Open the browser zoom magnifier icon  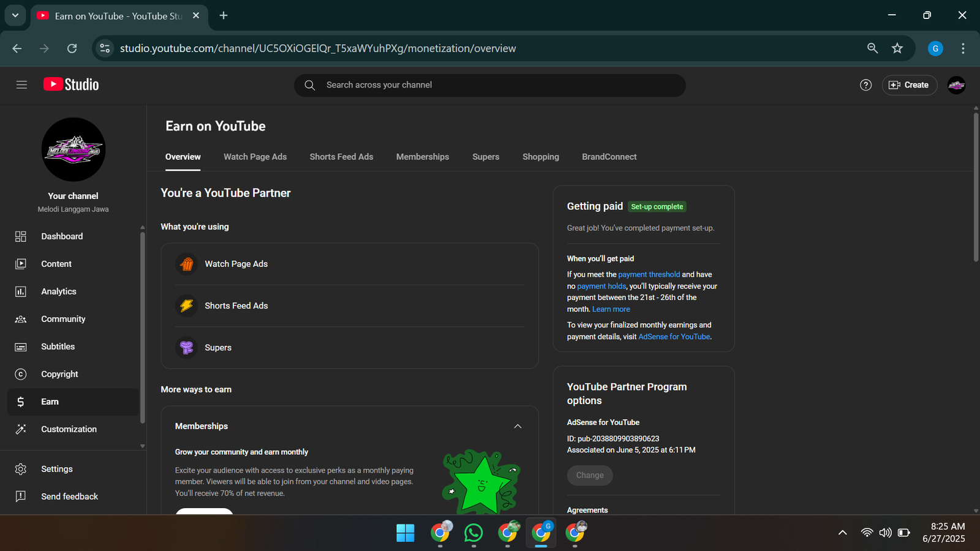point(872,48)
